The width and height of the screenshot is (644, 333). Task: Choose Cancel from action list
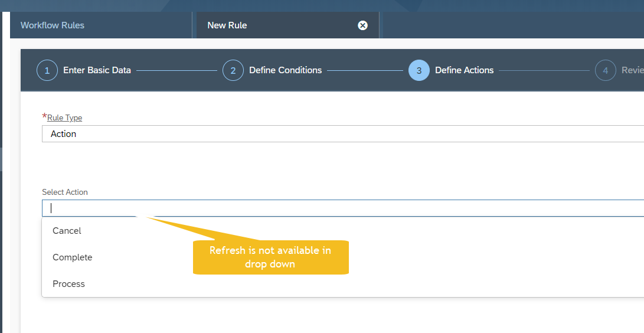pyautogui.click(x=67, y=231)
